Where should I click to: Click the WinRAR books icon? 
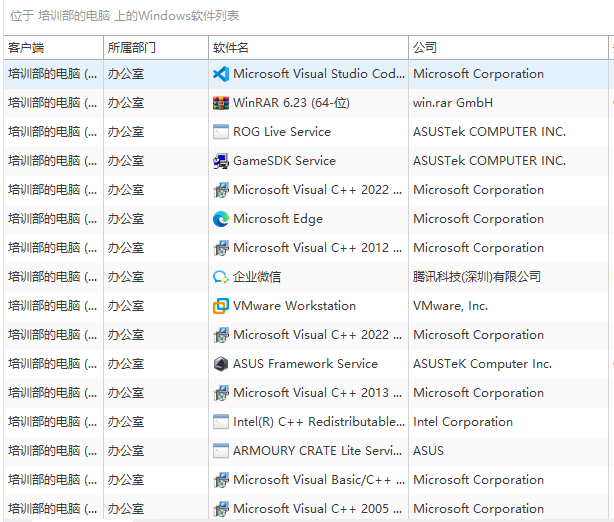pos(221,103)
